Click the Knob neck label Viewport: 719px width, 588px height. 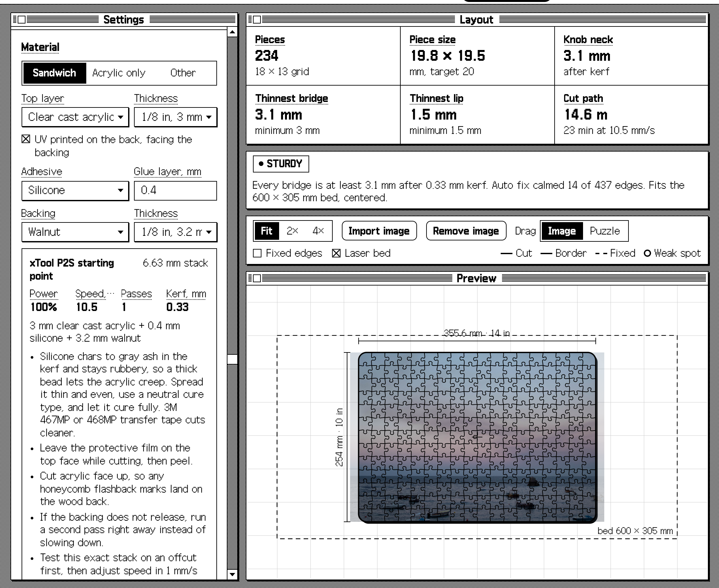588,40
